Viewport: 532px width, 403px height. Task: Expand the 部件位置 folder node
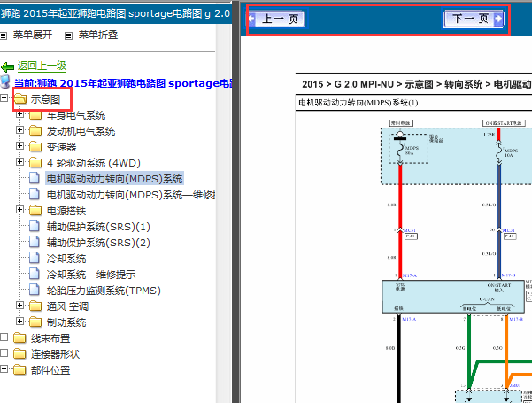[x=4, y=368]
